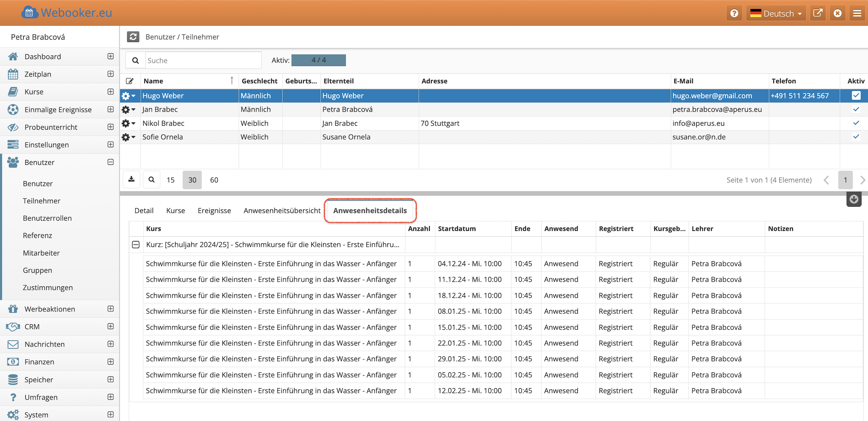868x421 pixels.
Task: Open the Finanzen section in the sidebar
Action: (39, 362)
